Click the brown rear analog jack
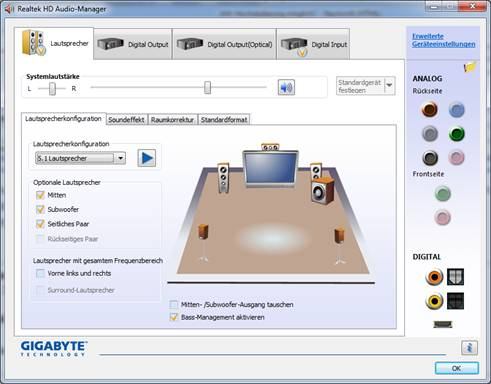491x384 pixels. coord(429,109)
